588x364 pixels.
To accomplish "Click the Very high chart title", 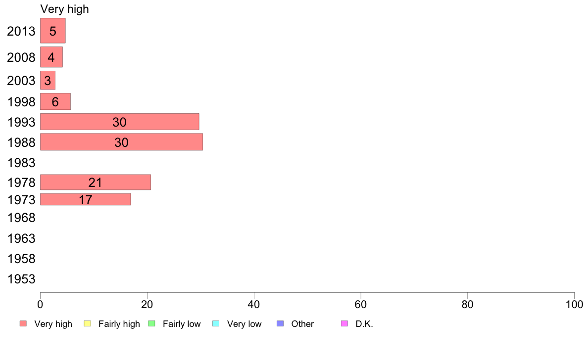I will coord(64,9).
